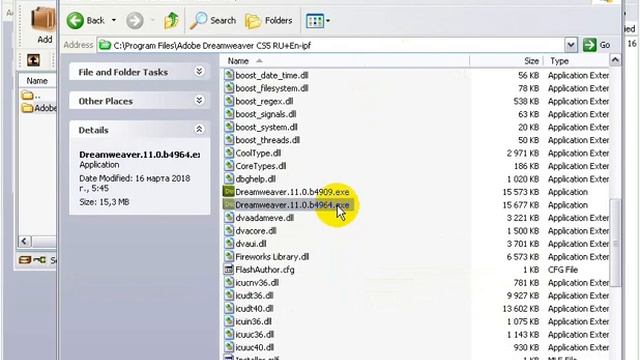Select icudt36.dll file

coord(254,296)
